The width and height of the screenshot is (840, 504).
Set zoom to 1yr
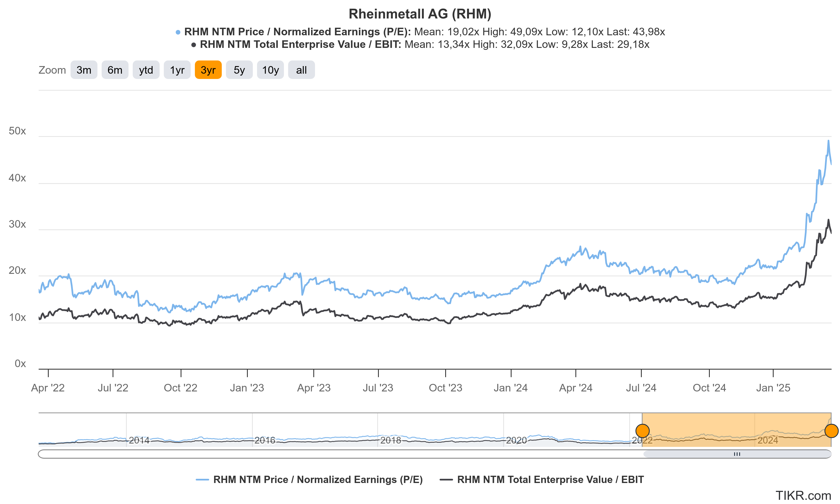click(177, 70)
